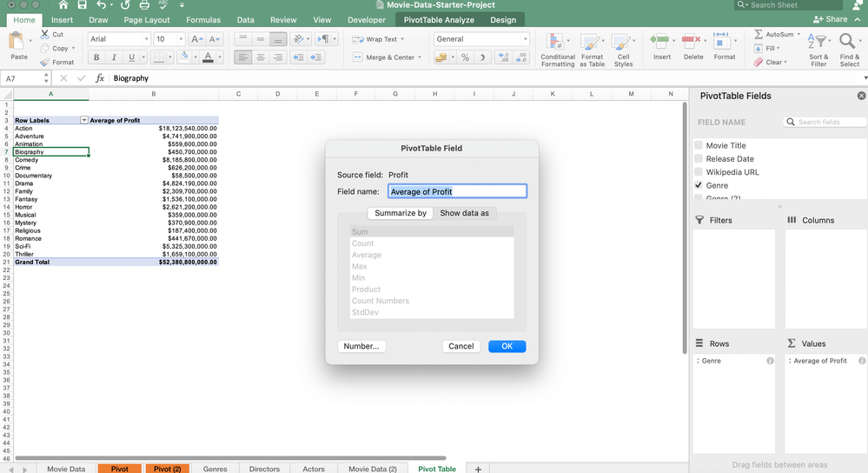The width and height of the screenshot is (868, 473).
Task: Toggle italic formatting
Action: [114, 57]
